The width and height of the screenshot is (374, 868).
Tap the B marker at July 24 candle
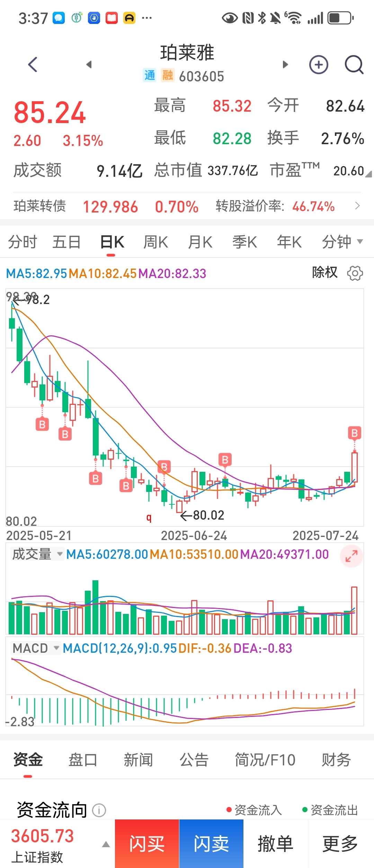(355, 433)
